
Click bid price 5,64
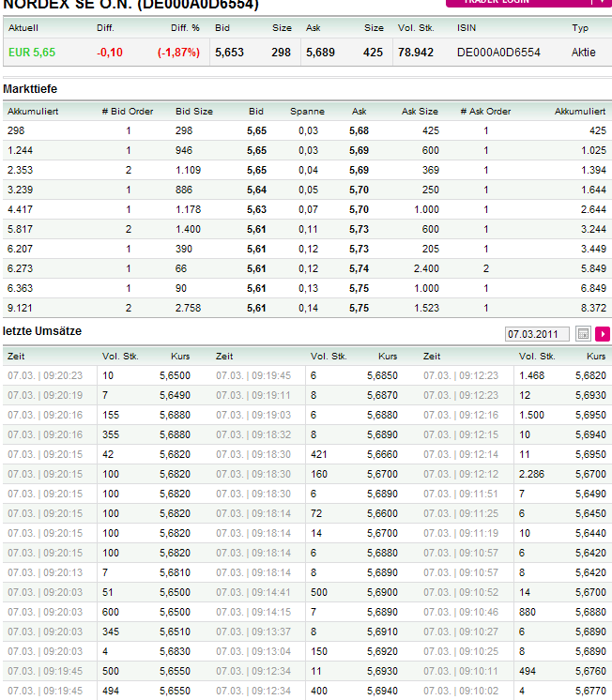pyautogui.click(x=256, y=190)
